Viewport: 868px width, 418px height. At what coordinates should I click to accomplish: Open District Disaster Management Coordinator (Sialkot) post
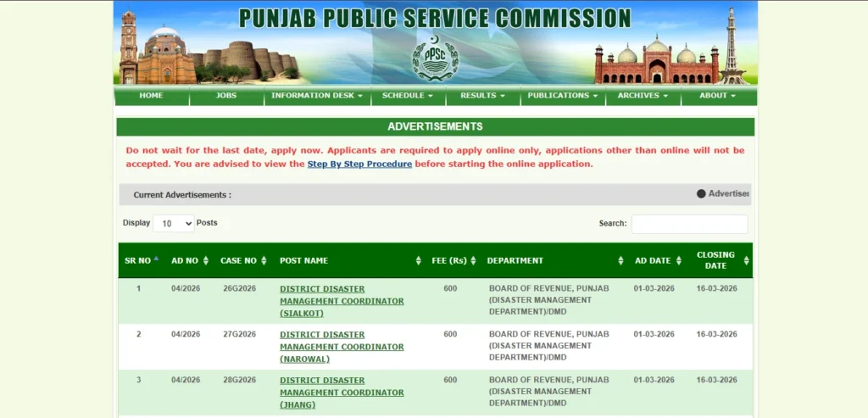coord(342,301)
